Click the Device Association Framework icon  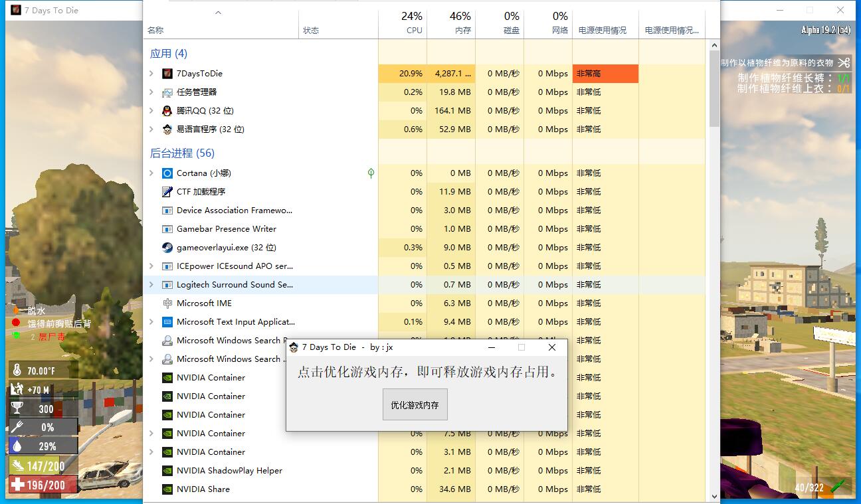(x=167, y=210)
